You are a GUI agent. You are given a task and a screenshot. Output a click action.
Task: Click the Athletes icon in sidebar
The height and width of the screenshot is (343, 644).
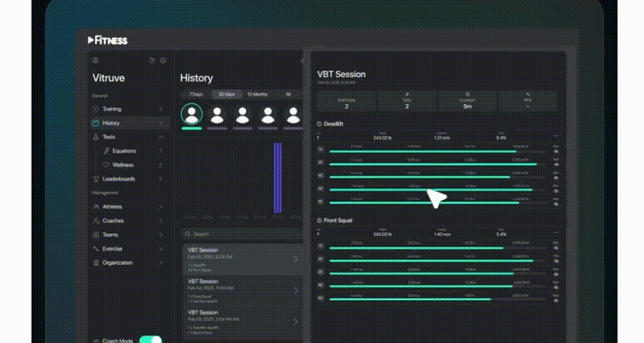click(96, 207)
